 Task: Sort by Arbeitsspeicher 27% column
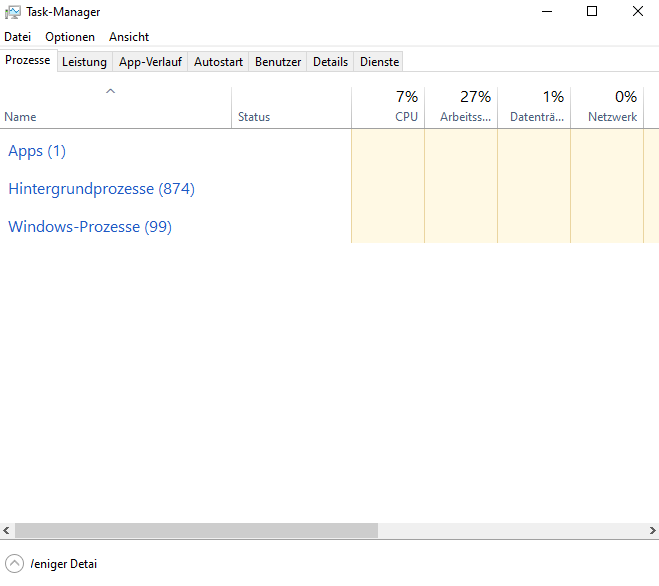461,107
